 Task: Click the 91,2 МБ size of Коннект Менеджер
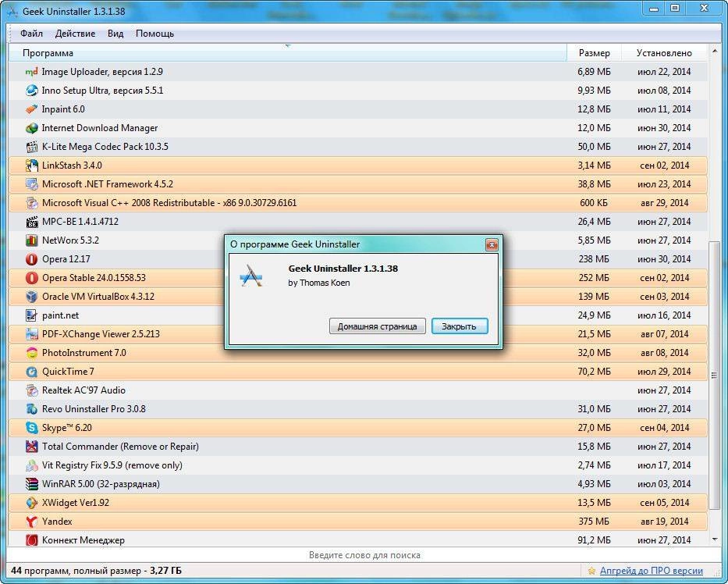tap(594, 540)
